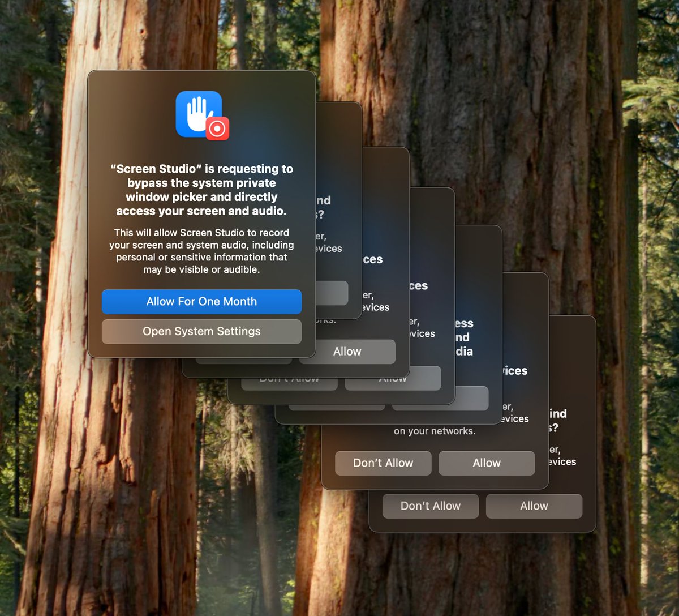Click Allow in the third dialog of the stack
The image size is (679, 616).
[x=347, y=352]
